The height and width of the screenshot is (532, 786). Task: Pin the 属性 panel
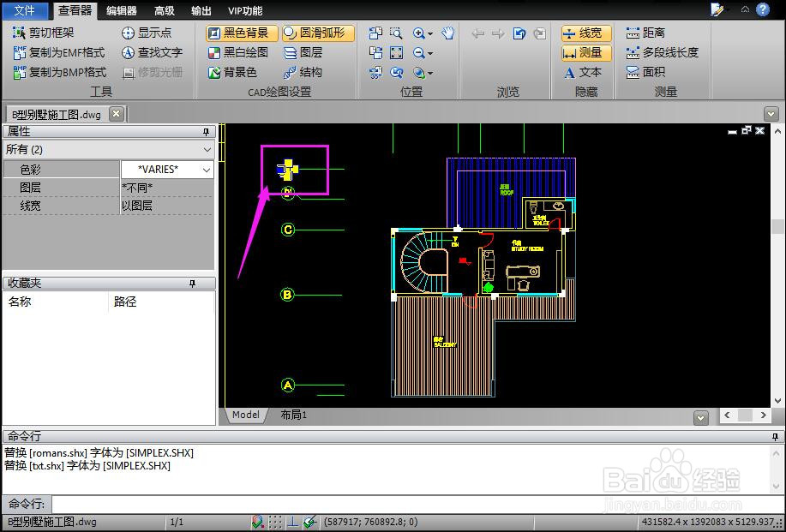pos(206,132)
